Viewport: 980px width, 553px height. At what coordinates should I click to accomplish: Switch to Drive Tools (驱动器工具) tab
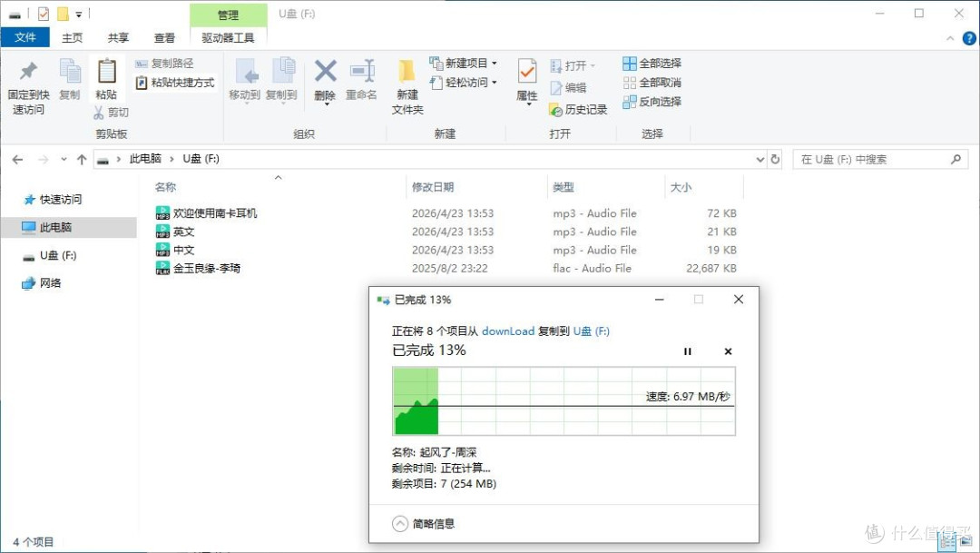228,37
